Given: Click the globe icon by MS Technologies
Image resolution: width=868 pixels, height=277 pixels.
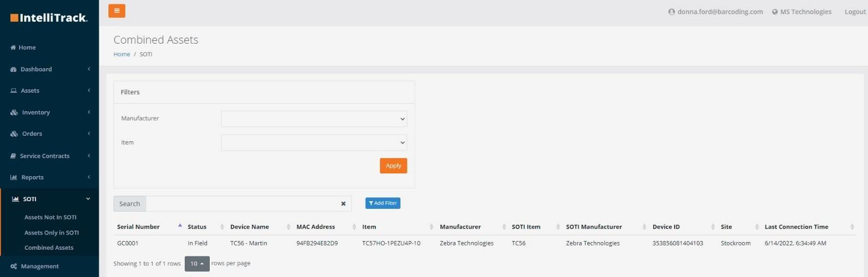Looking at the screenshot, I should 774,12.
